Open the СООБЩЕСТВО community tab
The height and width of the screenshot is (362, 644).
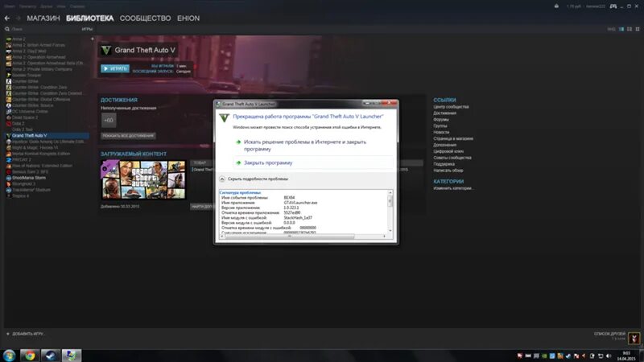[x=145, y=19]
